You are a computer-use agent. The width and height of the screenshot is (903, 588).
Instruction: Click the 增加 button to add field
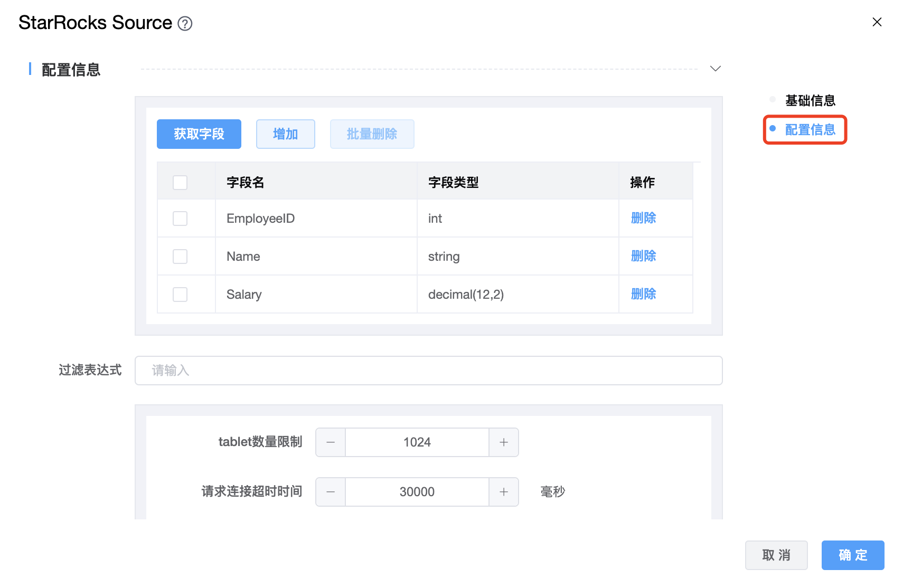(285, 134)
